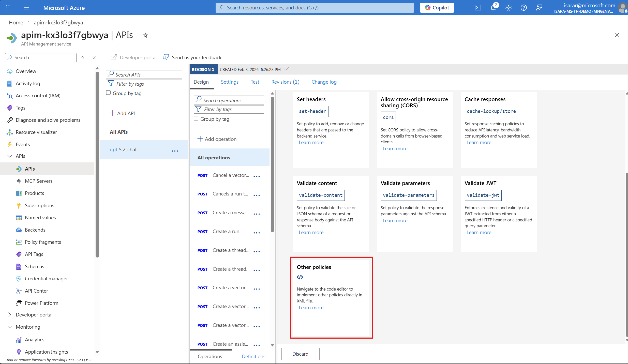Open options for Create a thread. operation

pos(257,270)
